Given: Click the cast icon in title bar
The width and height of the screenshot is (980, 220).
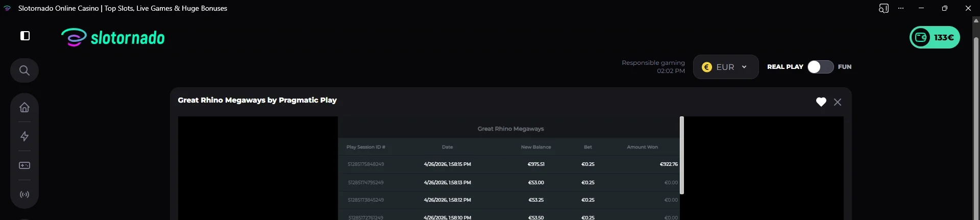Looking at the screenshot, I should 884,8.
